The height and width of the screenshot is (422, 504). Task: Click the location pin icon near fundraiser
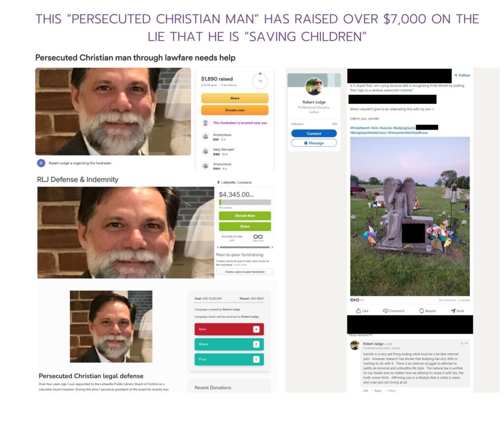click(x=205, y=122)
